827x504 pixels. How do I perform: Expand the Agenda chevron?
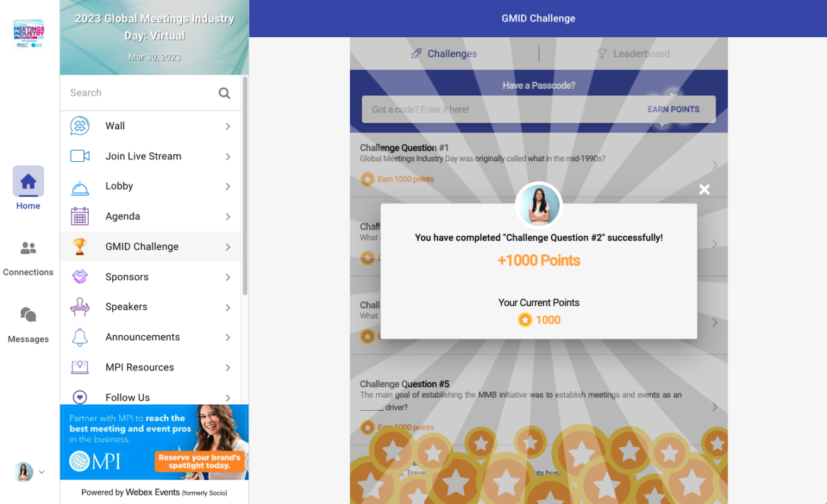coord(228,217)
